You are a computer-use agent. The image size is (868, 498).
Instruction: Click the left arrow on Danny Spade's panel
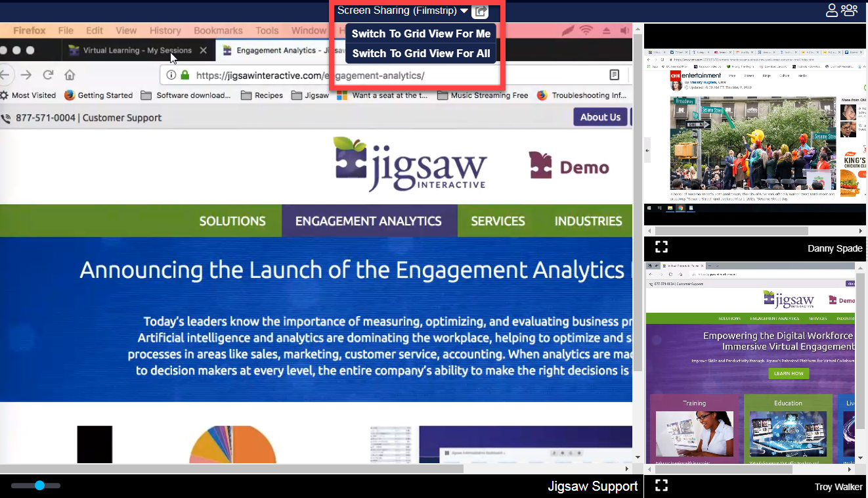[x=647, y=150]
